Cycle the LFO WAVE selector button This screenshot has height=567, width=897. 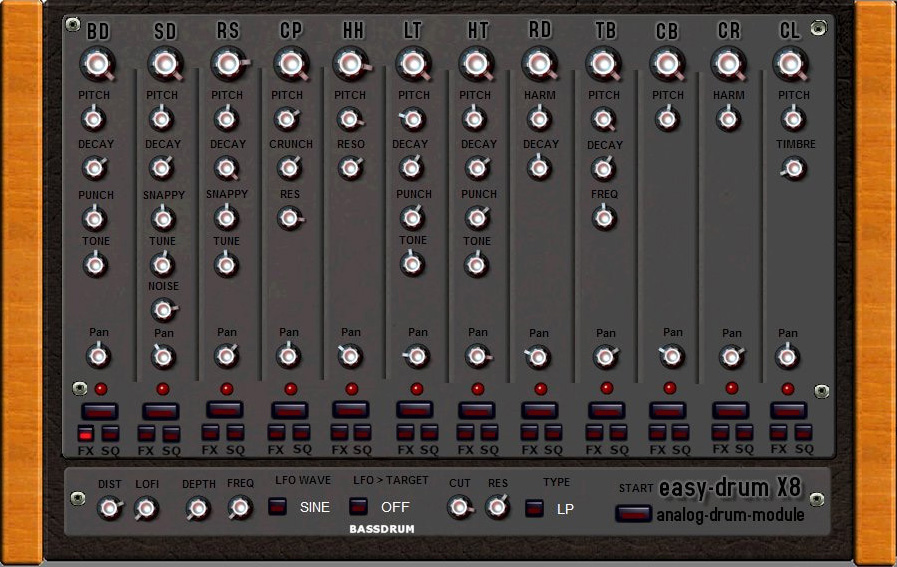[277, 506]
